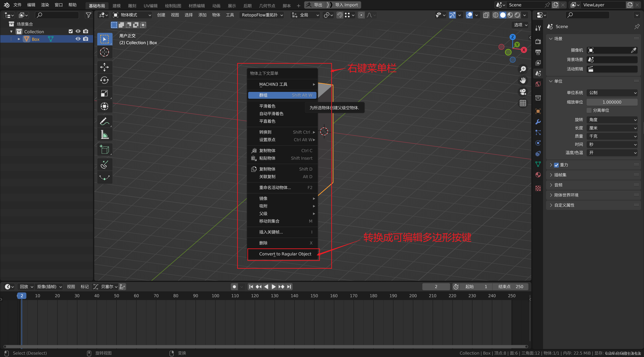This screenshot has width=644, height=357.
Task: Choose Convert to Ragular Object entry
Action: (x=282, y=254)
